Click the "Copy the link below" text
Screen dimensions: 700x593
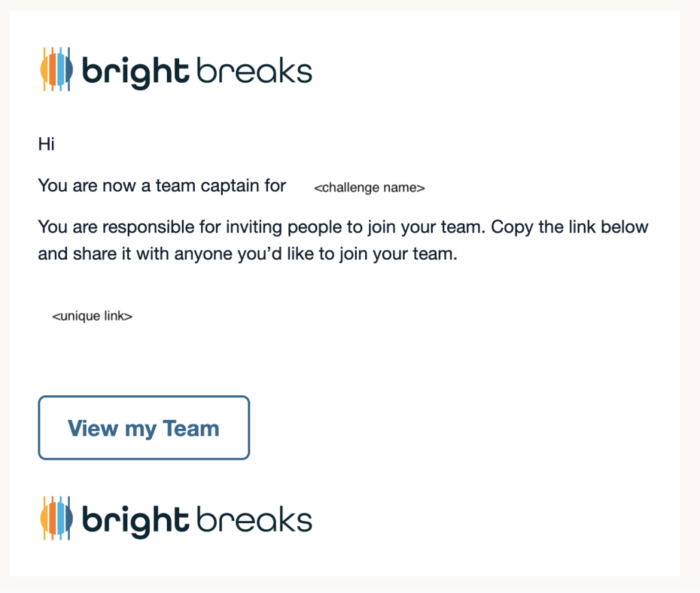[x=569, y=226]
